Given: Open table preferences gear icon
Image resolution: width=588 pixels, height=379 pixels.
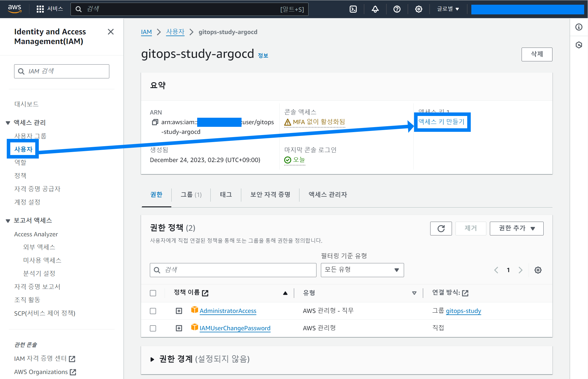Looking at the screenshot, I should tap(538, 270).
